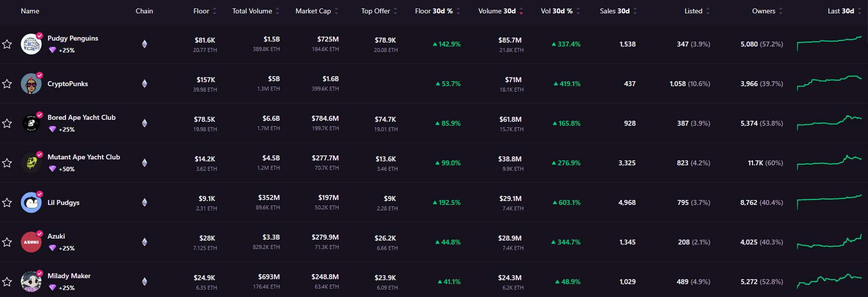The height and width of the screenshot is (297, 868).
Task: Click the Lil Pudgys 30-day trend chart
Action: click(x=829, y=202)
